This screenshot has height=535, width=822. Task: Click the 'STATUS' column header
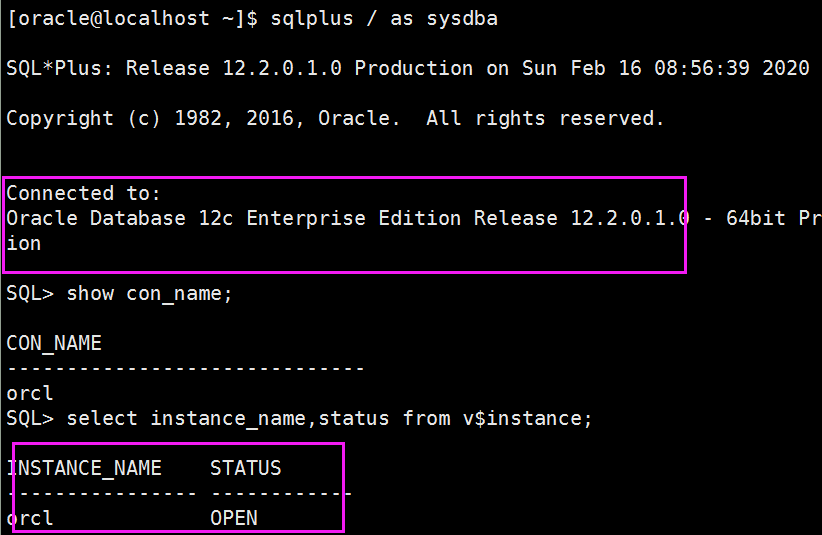(x=246, y=468)
